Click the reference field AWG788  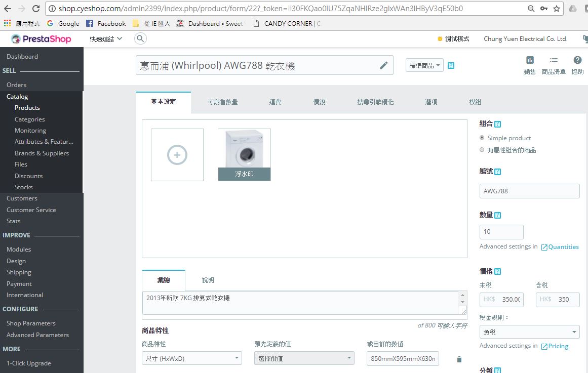(x=529, y=191)
